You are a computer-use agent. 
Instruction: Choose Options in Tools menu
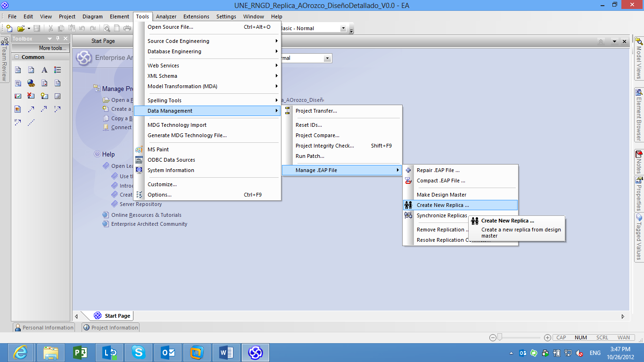(x=207, y=195)
